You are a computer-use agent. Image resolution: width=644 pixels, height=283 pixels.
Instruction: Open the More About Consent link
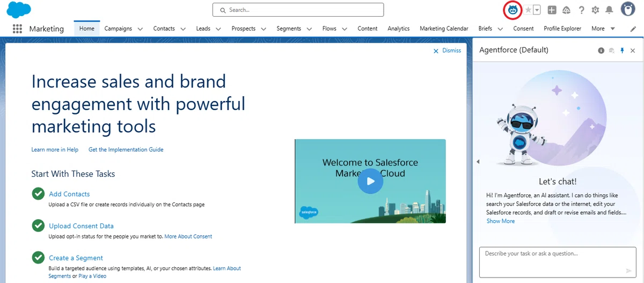click(188, 236)
